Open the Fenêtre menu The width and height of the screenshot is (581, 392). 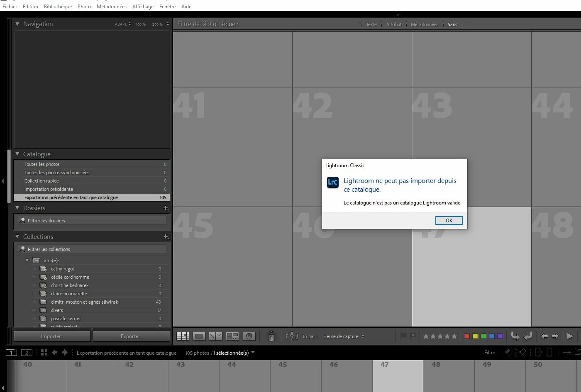pos(167,7)
